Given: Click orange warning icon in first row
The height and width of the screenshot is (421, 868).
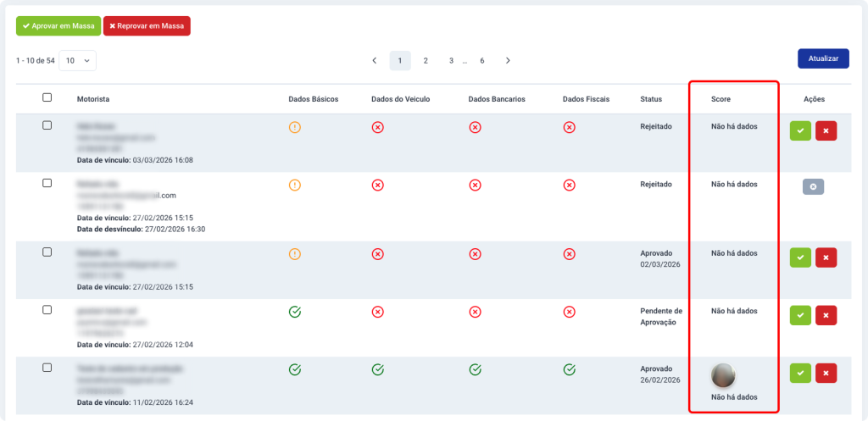Looking at the screenshot, I should point(295,127).
